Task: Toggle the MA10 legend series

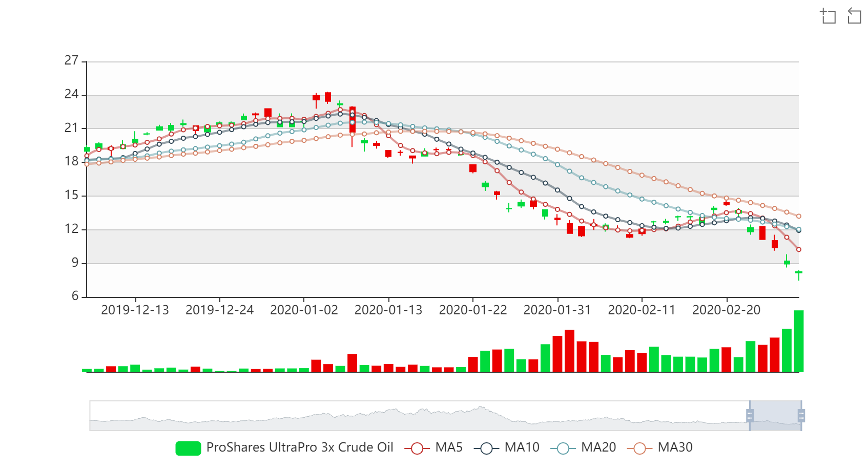Action: [507, 447]
